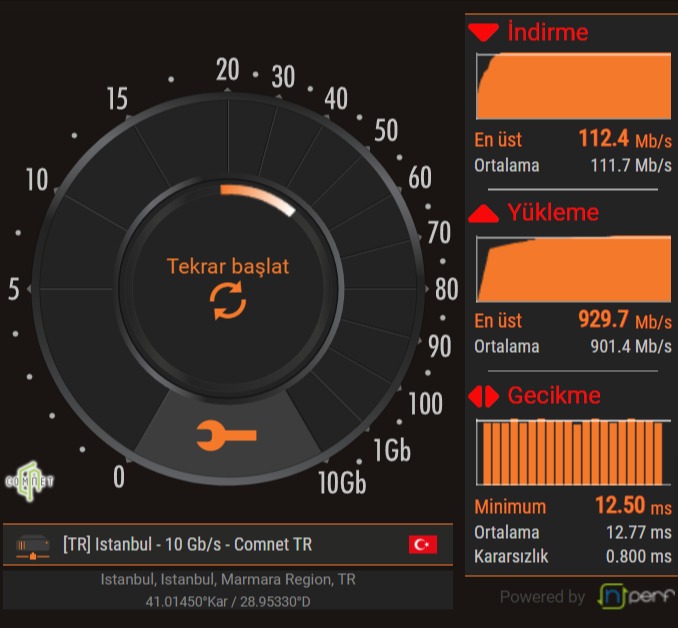This screenshot has height=628, width=678.
Task: Click the latency bar chart
Action: [573, 452]
